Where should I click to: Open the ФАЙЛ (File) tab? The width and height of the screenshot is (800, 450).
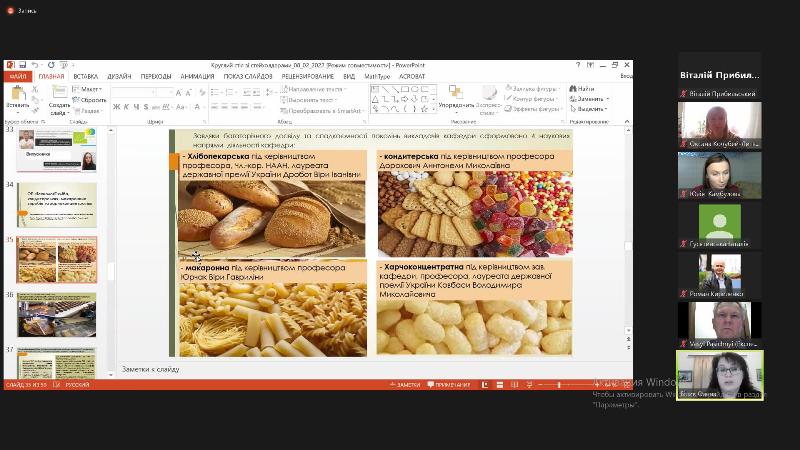click(17, 77)
